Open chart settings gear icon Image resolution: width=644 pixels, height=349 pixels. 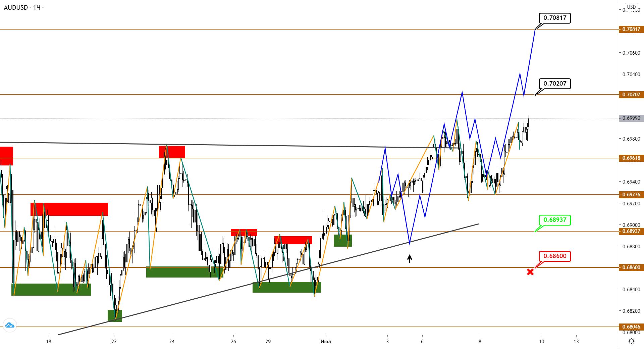tap(631, 341)
